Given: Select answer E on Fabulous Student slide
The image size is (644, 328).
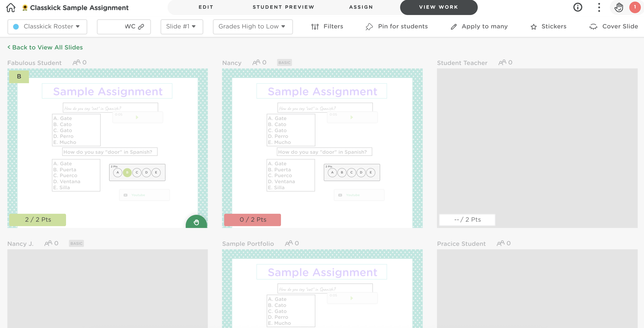Looking at the screenshot, I should (156, 172).
